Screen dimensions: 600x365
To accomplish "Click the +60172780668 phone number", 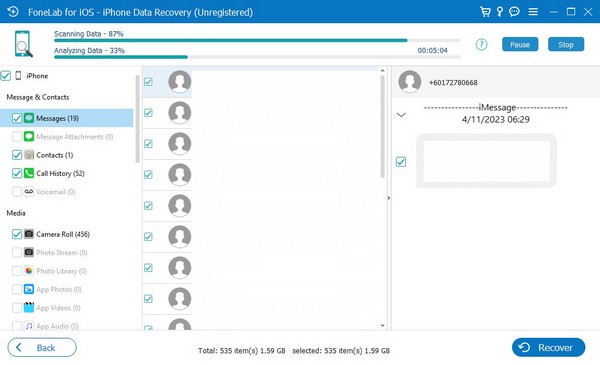I will 453,83.
